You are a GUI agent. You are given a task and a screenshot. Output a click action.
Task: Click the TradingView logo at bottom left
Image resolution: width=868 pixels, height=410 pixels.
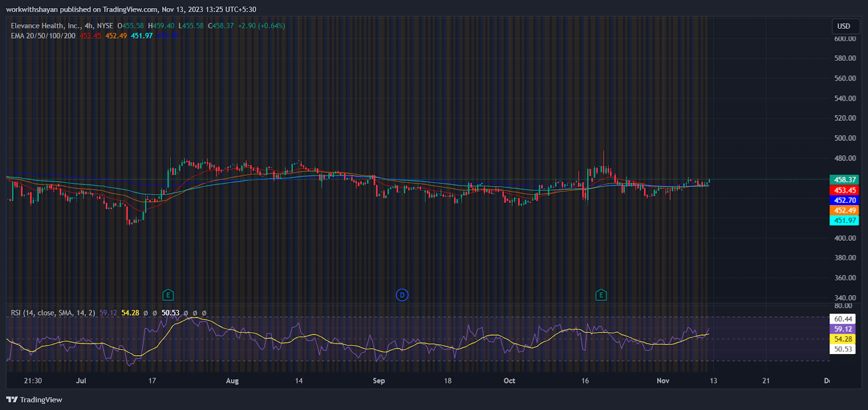click(34, 400)
